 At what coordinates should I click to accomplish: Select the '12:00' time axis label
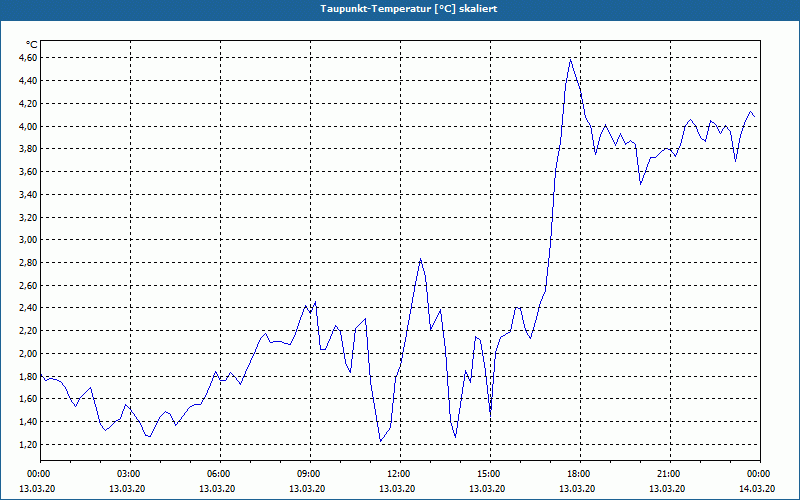click(400, 474)
